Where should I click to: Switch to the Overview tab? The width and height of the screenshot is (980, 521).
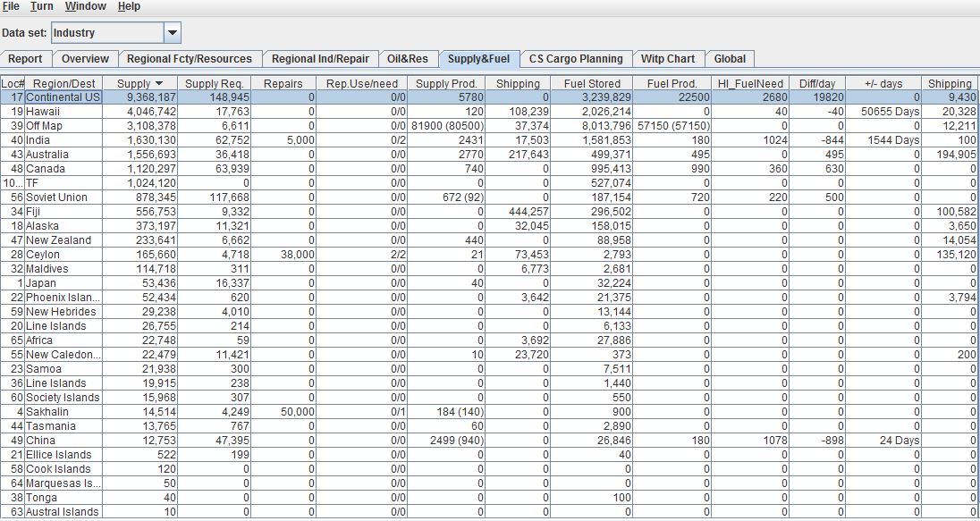pyautogui.click(x=85, y=59)
